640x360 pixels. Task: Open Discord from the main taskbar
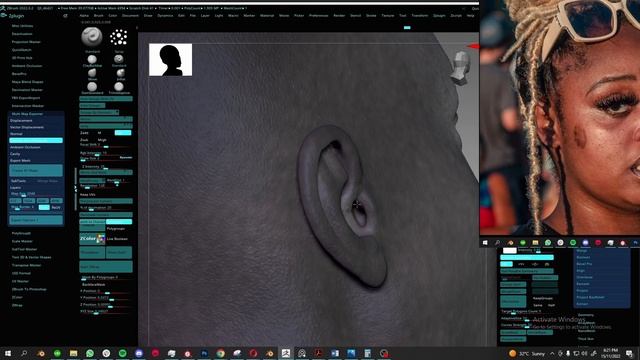coord(139,353)
